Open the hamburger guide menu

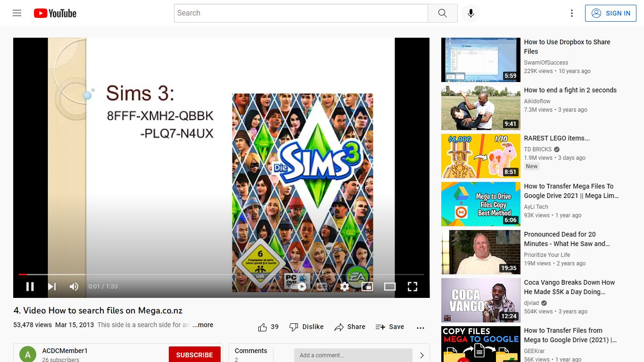point(17,13)
